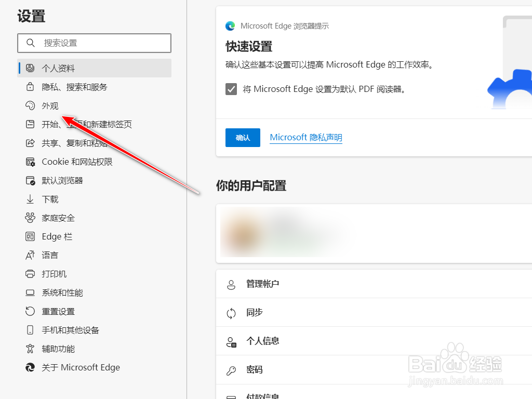This screenshot has width=532, height=399.
Task: Select 打印机 in sidebar
Action: (95, 274)
